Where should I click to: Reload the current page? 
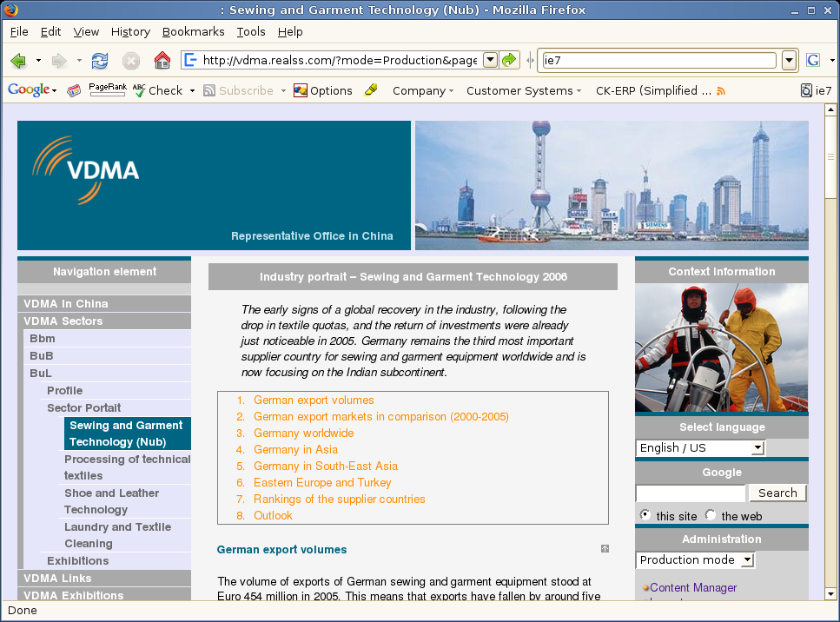pos(100,61)
